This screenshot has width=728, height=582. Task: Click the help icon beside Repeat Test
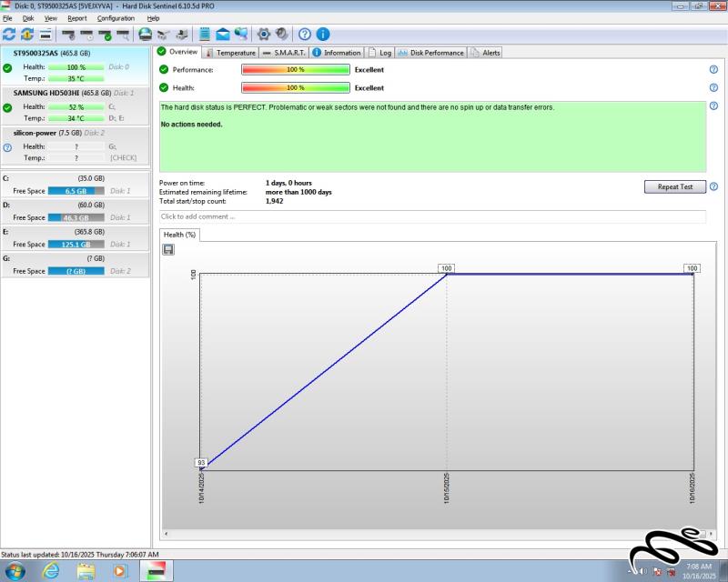click(713, 186)
